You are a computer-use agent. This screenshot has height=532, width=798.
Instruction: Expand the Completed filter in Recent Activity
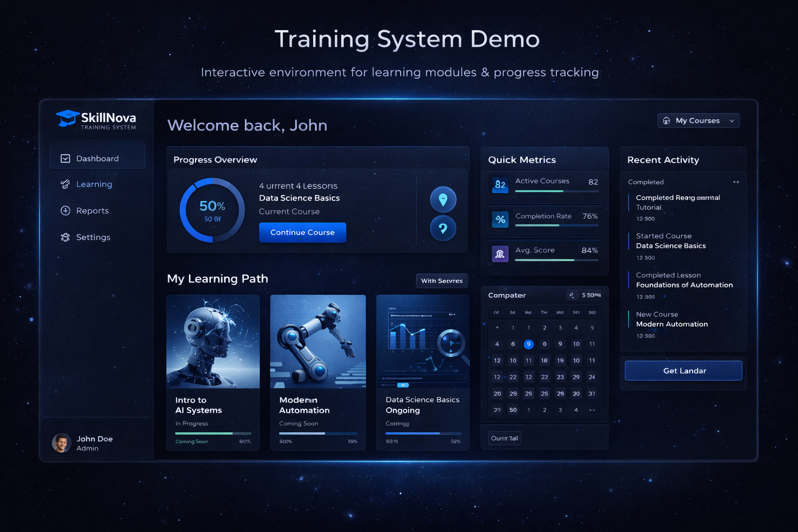pos(736,182)
